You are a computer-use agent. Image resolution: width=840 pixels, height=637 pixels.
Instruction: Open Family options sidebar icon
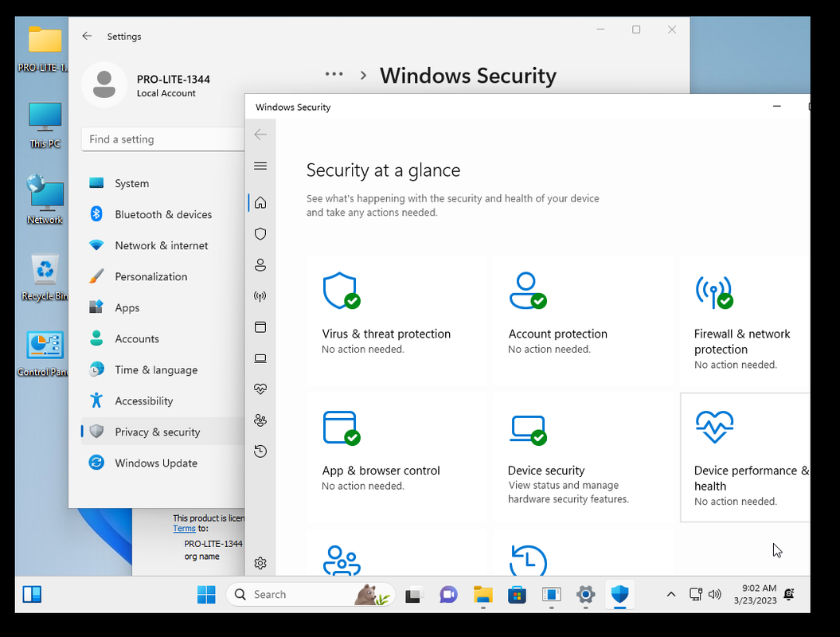[260, 420]
